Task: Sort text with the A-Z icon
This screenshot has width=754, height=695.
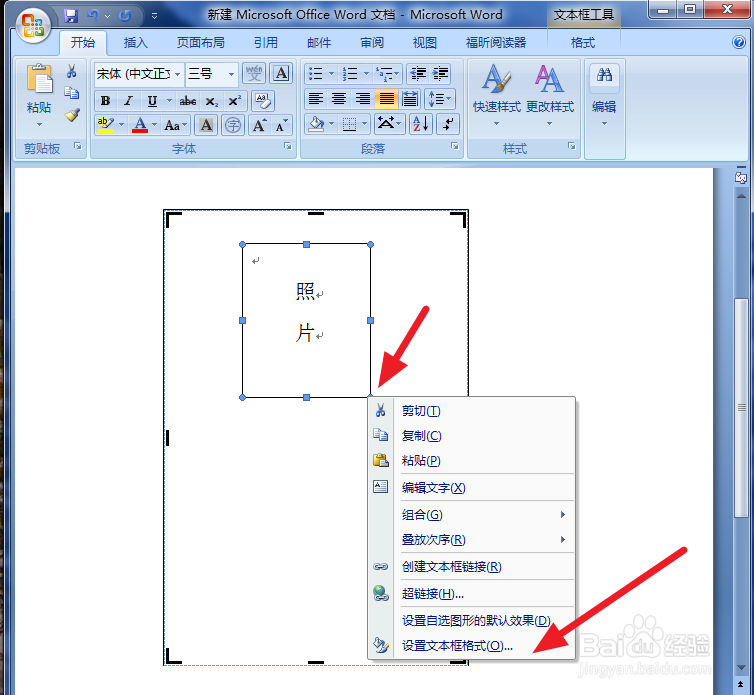Action: 421,125
